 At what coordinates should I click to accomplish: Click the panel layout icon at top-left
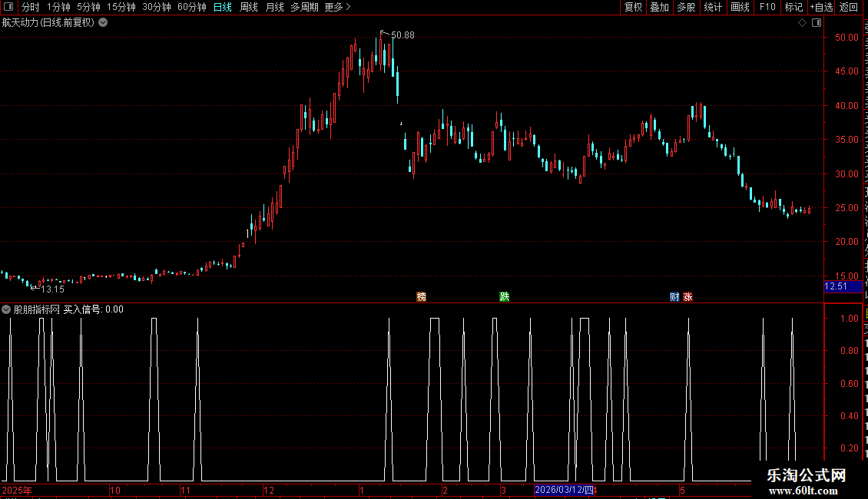coord(8,7)
